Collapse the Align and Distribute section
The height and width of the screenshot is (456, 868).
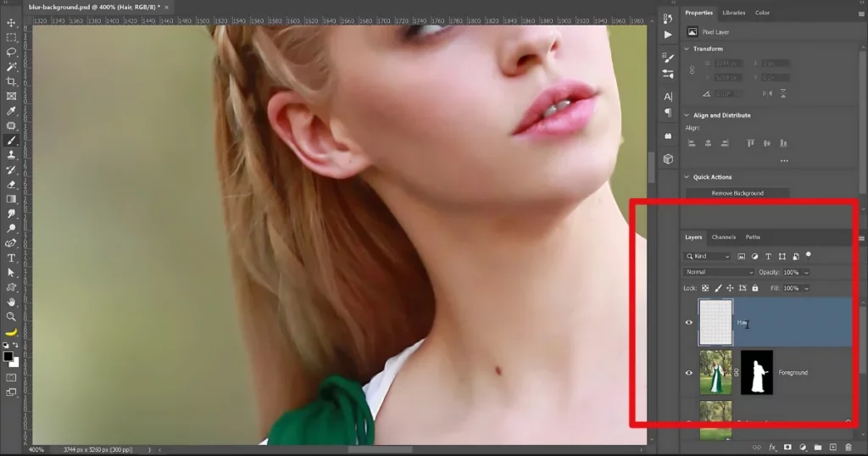click(687, 115)
